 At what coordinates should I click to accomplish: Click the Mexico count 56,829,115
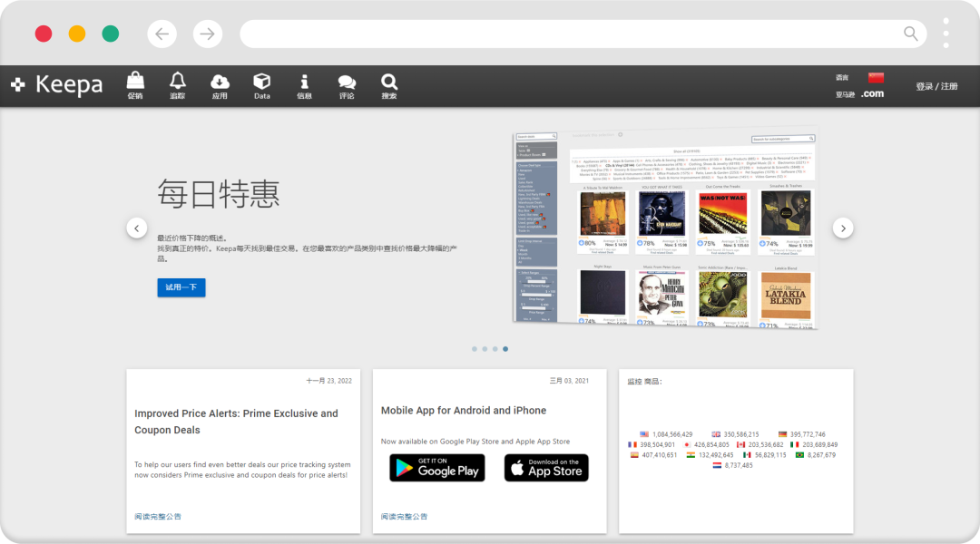(x=770, y=454)
